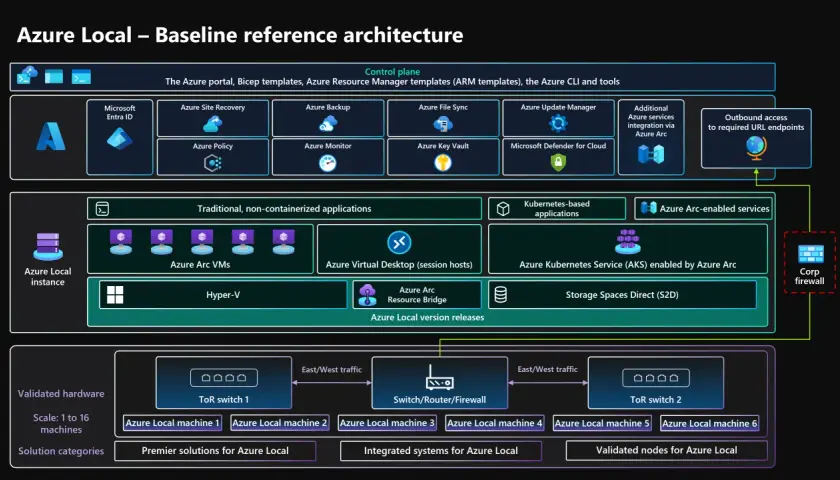Viewport: 840px width, 480px height.
Task: Click the Microsoft Entra ID icon
Action: click(x=119, y=138)
